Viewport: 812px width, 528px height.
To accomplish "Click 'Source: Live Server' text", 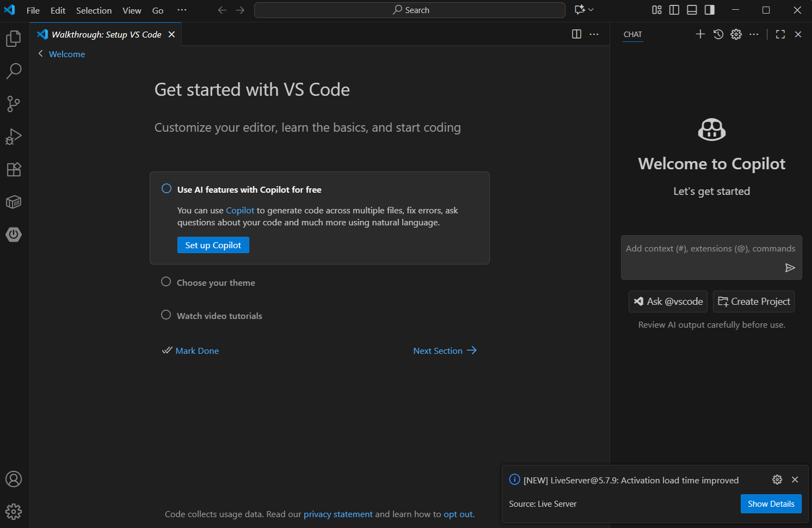I will click(543, 504).
